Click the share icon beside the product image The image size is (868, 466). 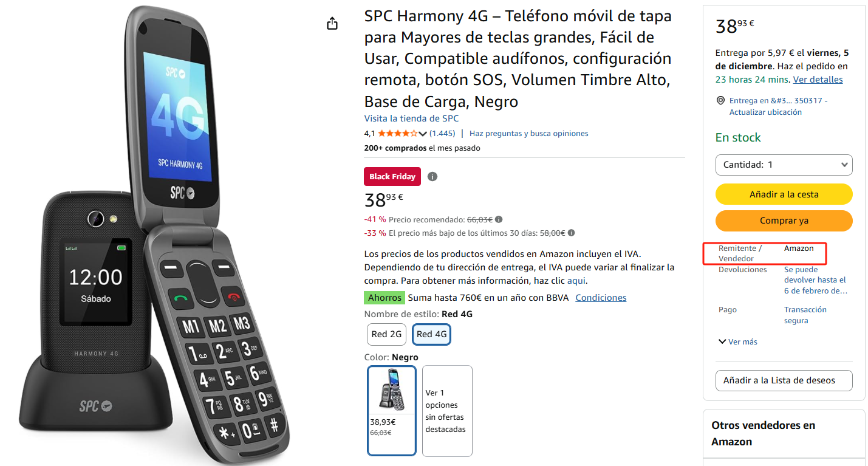[332, 24]
